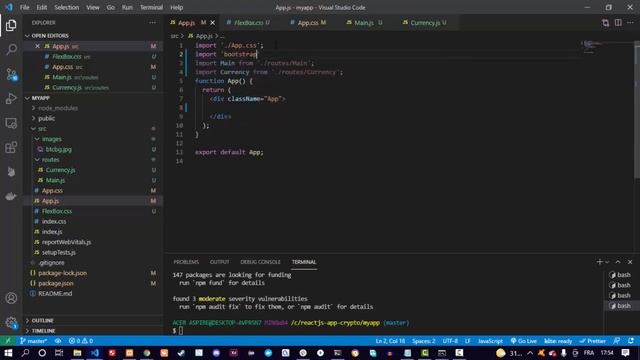Change the JavaScript language mode
Screen dimensions: 640x360
click(490, 341)
